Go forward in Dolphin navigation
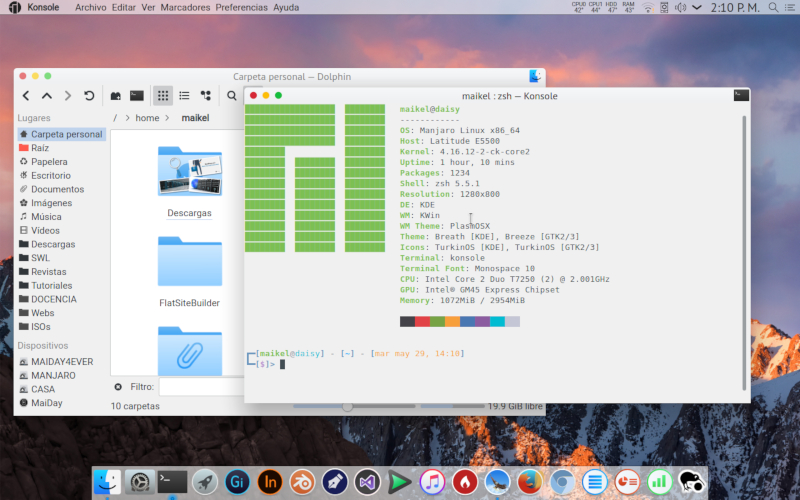800x500 pixels. [67, 95]
